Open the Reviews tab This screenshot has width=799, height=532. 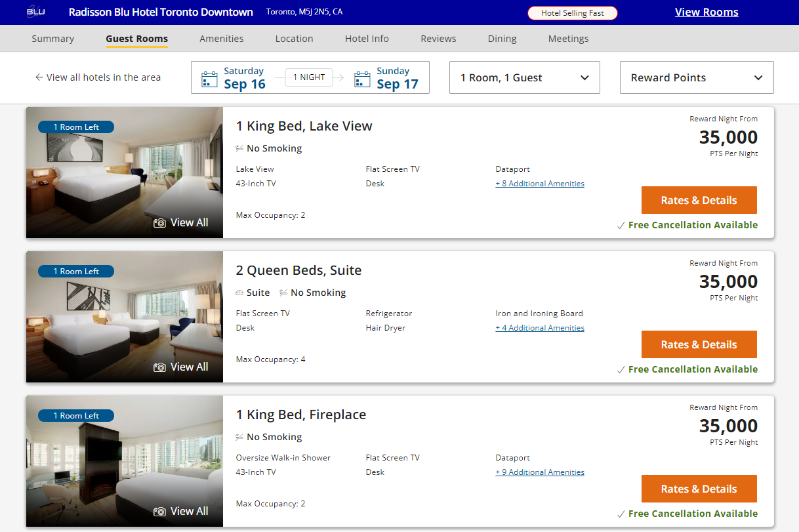[438, 39]
